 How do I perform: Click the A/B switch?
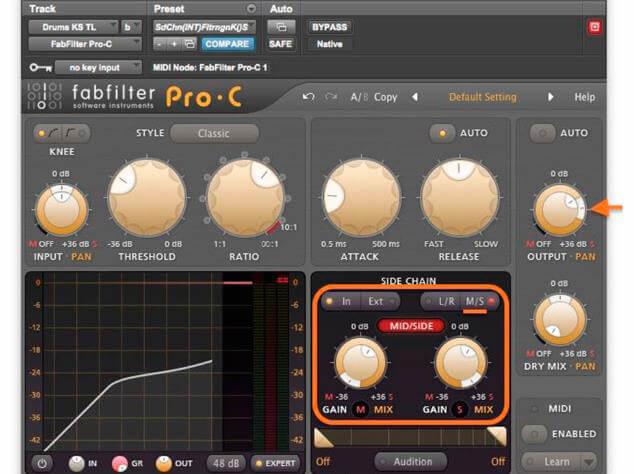pos(359,97)
